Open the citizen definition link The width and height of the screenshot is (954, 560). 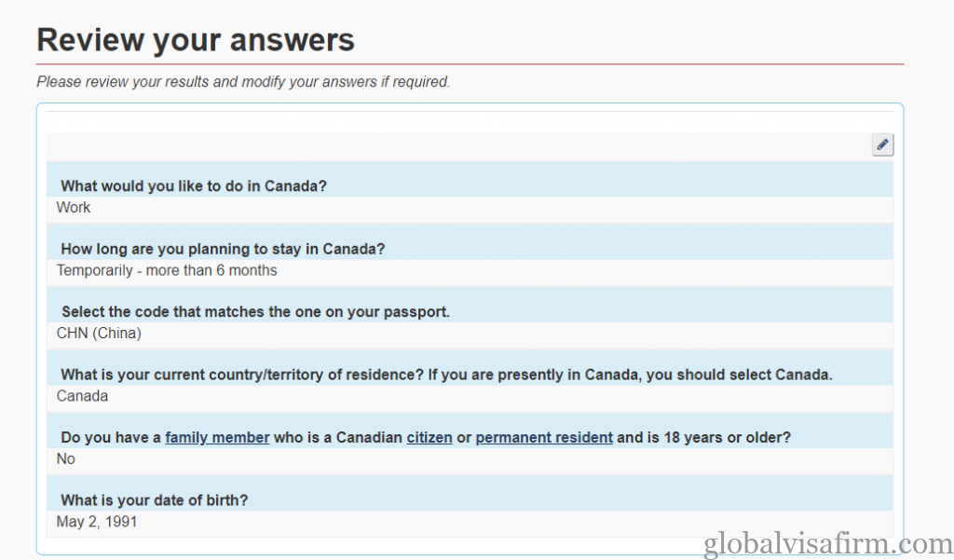coord(429,437)
